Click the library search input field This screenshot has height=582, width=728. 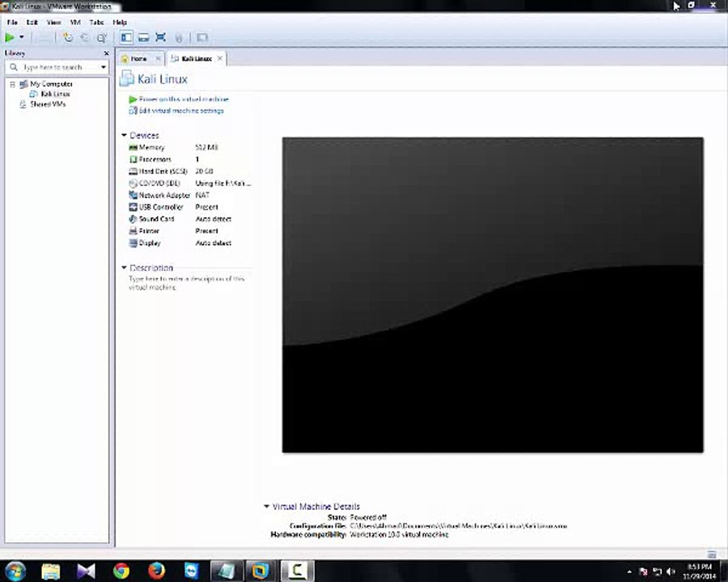58,67
